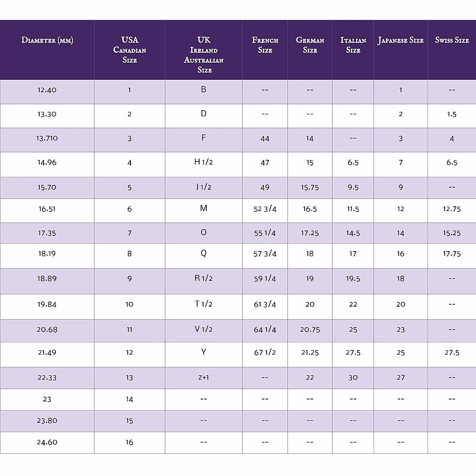This screenshot has width=476, height=476.
Task: Select the Swiss Size column header
Action: point(452,40)
